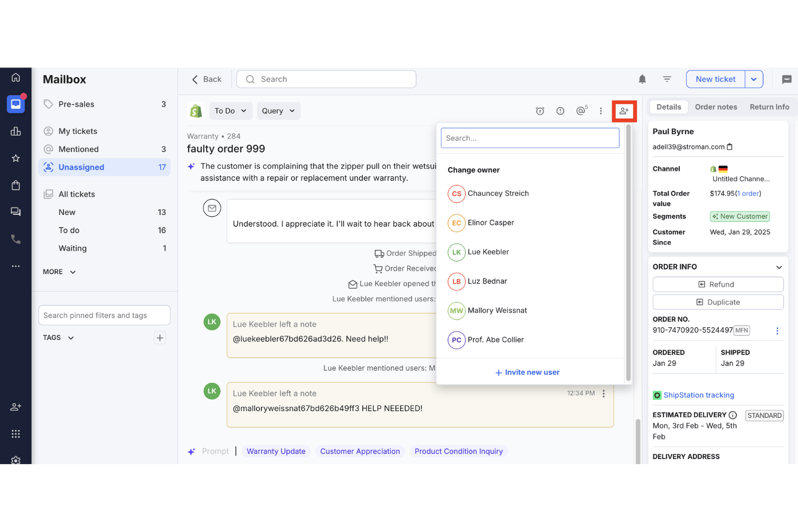The height and width of the screenshot is (532, 798).
Task: Open the star favorites sidebar icon
Action: (x=16, y=158)
